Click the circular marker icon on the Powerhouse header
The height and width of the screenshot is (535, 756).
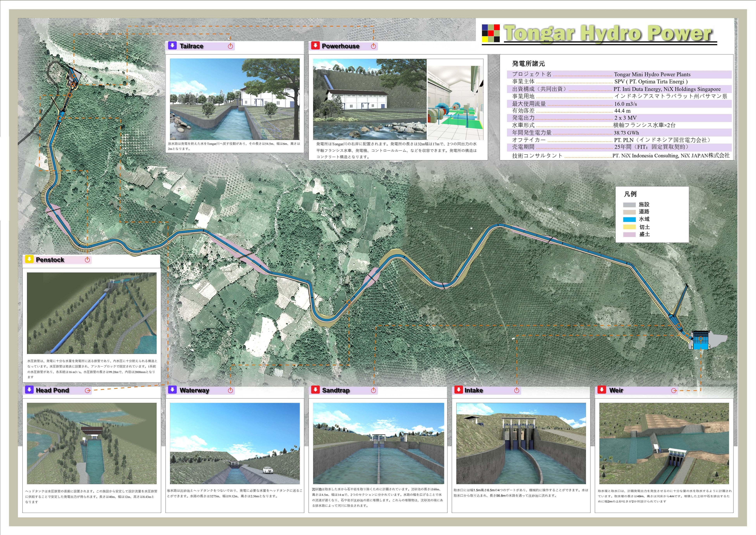pyautogui.click(x=373, y=46)
